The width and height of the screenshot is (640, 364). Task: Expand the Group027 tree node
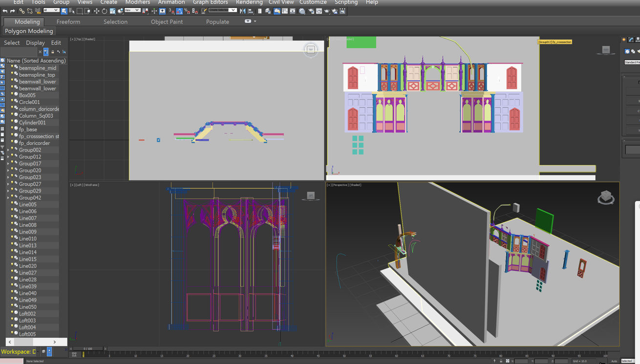coord(8,184)
